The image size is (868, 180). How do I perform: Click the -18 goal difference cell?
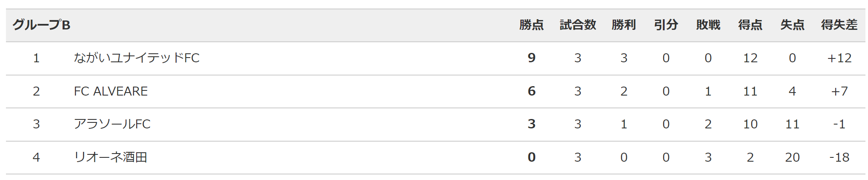pos(839,157)
